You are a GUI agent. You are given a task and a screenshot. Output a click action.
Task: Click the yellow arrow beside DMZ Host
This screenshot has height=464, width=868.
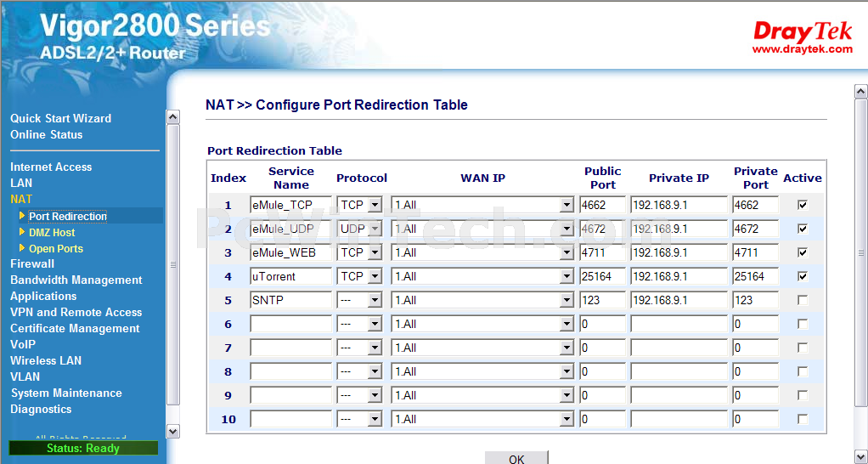(21, 232)
